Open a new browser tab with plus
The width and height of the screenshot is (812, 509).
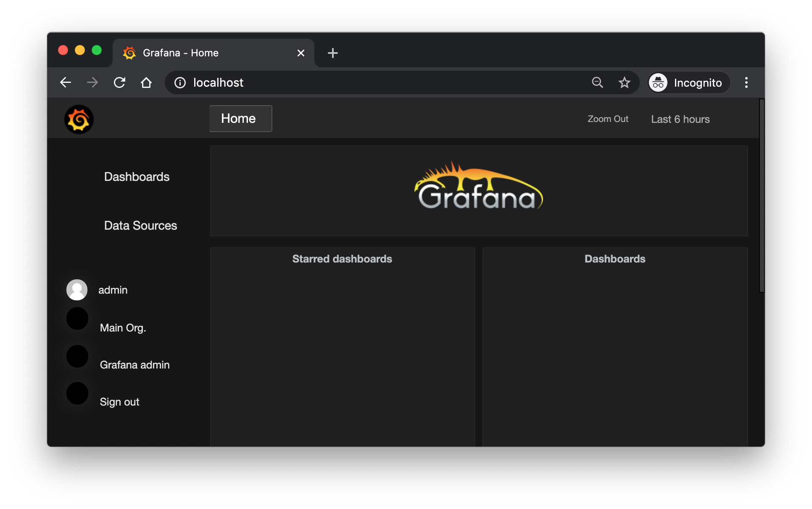tap(333, 53)
